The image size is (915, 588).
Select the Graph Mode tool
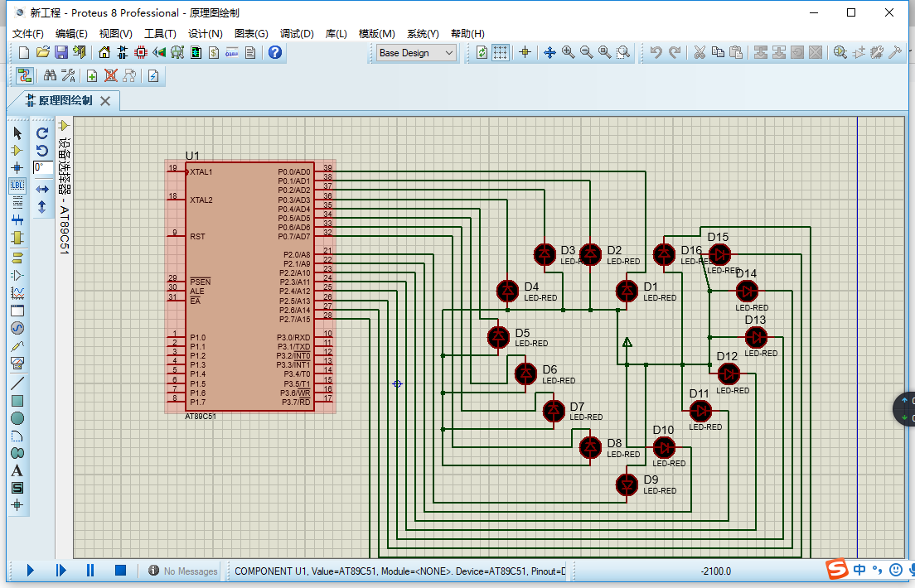point(17,293)
